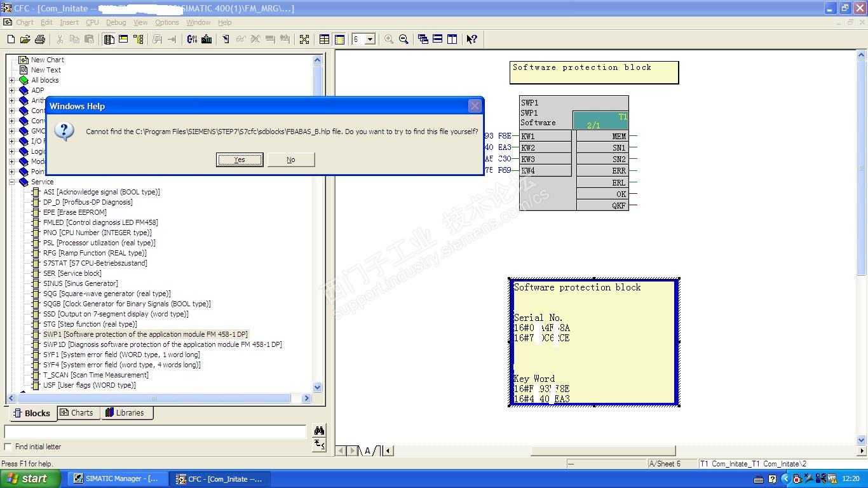
Task: Select the Blocks tab
Action: click(32, 413)
